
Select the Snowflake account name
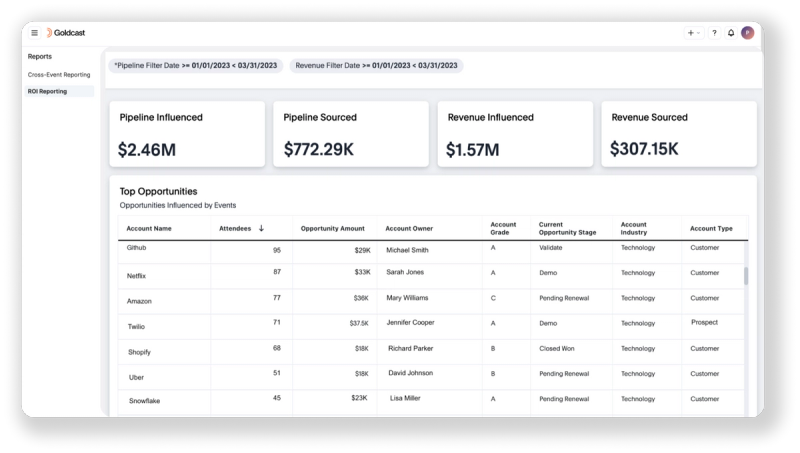[144, 401]
